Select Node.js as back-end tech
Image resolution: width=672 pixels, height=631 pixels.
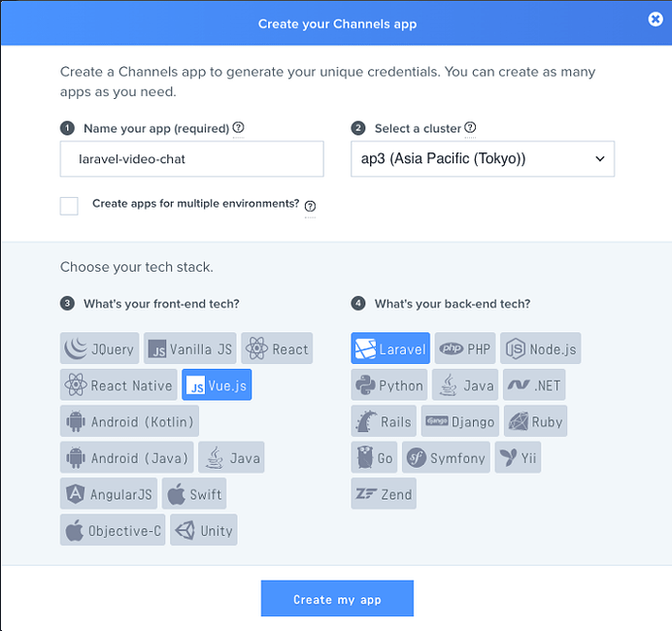click(541, 349)
